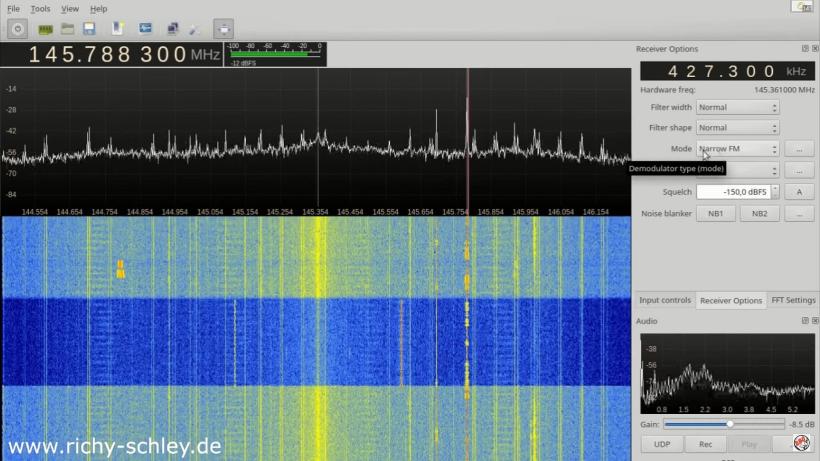This screenshot has width=820, height=461.
Task: Open demodulator options button beside Mode
Action: pos(799,149)
